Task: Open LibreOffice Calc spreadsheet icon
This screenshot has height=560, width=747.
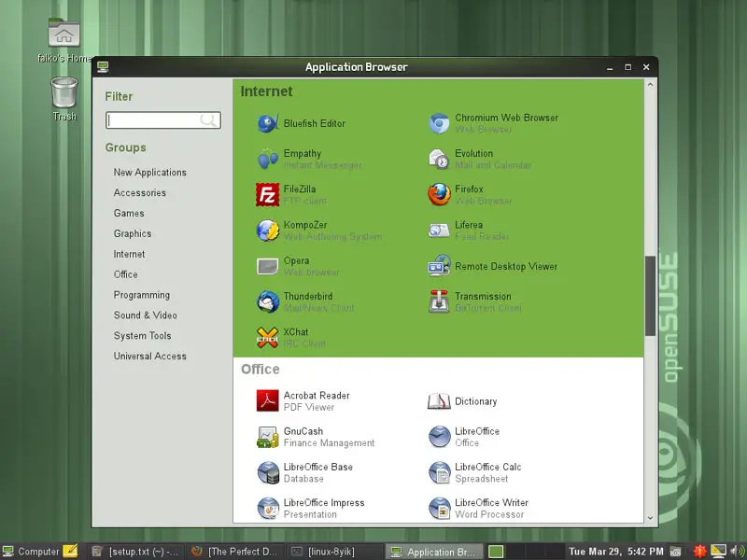Action: pos(439,472)
